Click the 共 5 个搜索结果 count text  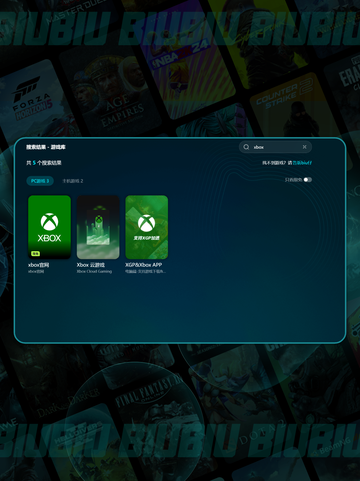44,163
